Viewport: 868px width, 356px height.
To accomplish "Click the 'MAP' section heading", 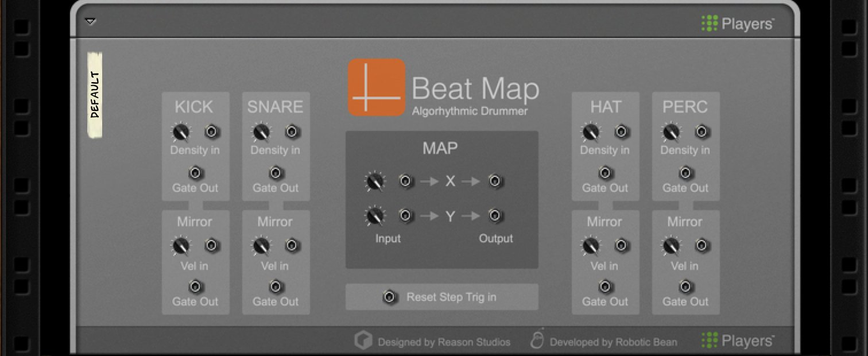I will (440, 148).
